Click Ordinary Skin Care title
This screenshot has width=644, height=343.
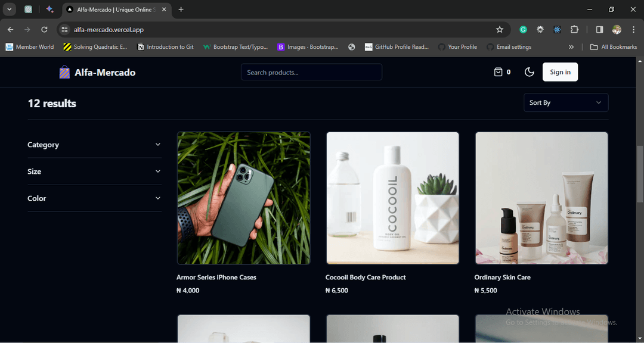(502, 277)
